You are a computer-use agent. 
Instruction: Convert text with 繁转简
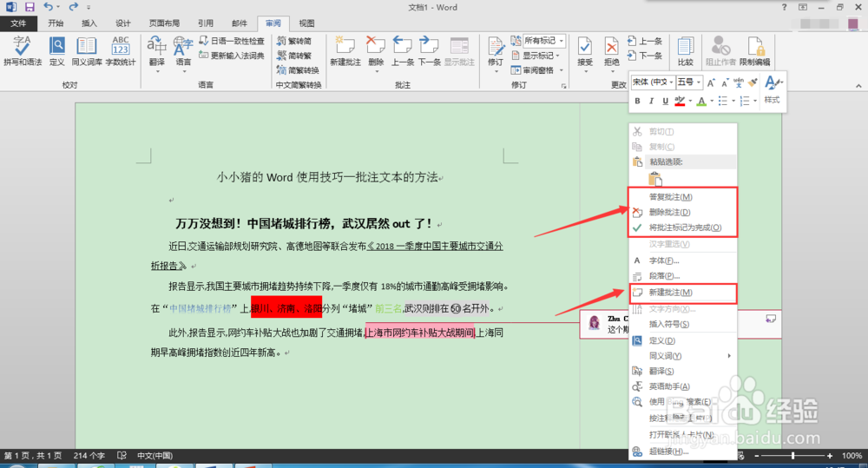(294, 41)
